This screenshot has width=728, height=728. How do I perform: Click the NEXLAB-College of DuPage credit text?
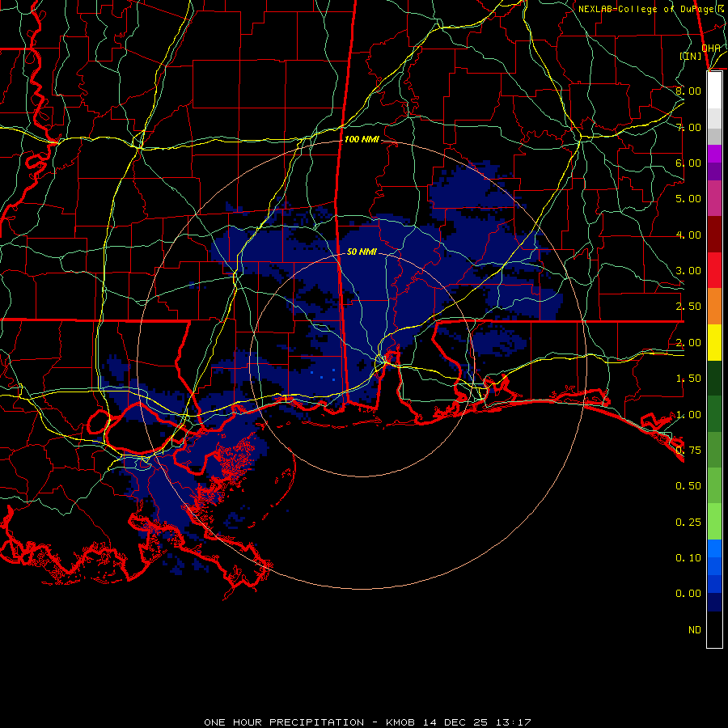(x=652, y=9)
